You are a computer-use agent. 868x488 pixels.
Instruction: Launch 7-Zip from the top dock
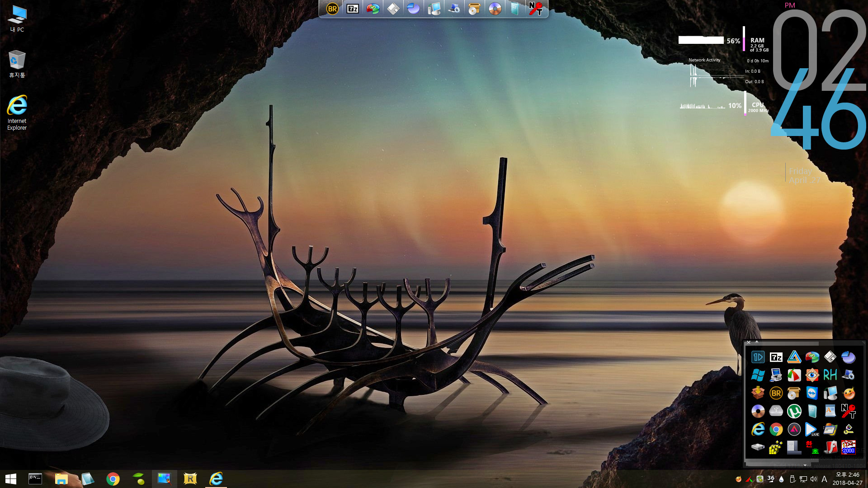coord(353,9)
